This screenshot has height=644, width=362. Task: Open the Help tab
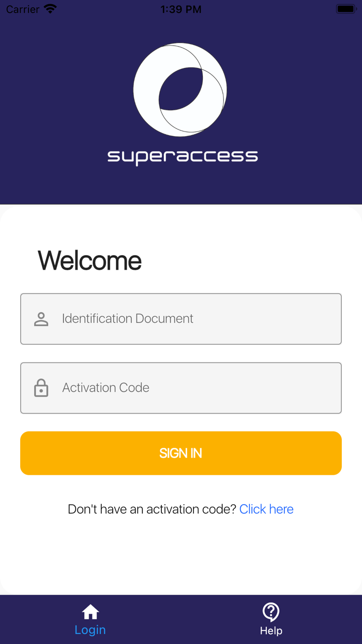point(271,620)
